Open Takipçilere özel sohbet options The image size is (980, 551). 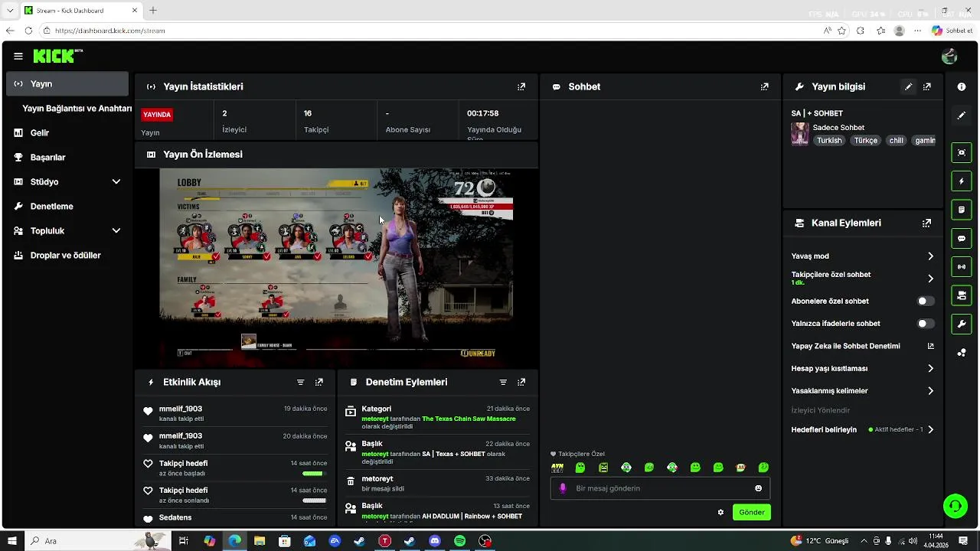coord(863,278)
